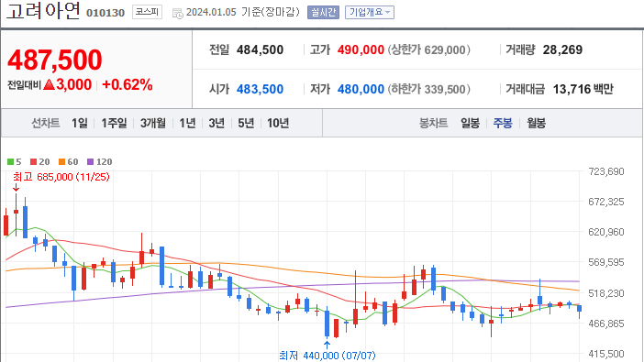Select the 1년 line chart tab
644x362 pixels.
(x=187, y=123)
